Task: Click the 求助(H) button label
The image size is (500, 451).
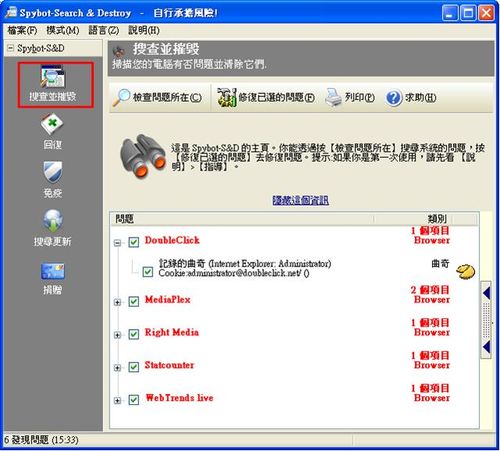Action: 420,98
